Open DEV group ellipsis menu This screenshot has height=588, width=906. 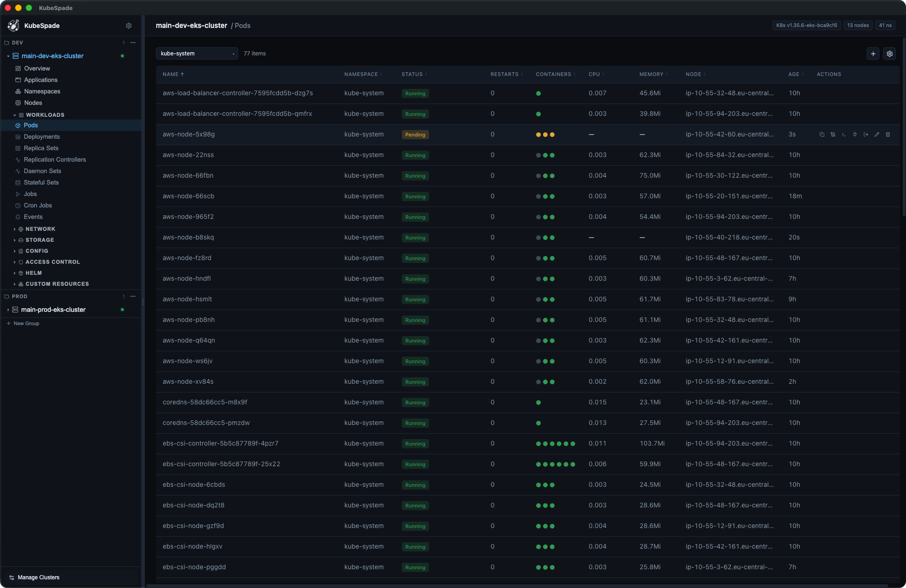pos(133,43)
